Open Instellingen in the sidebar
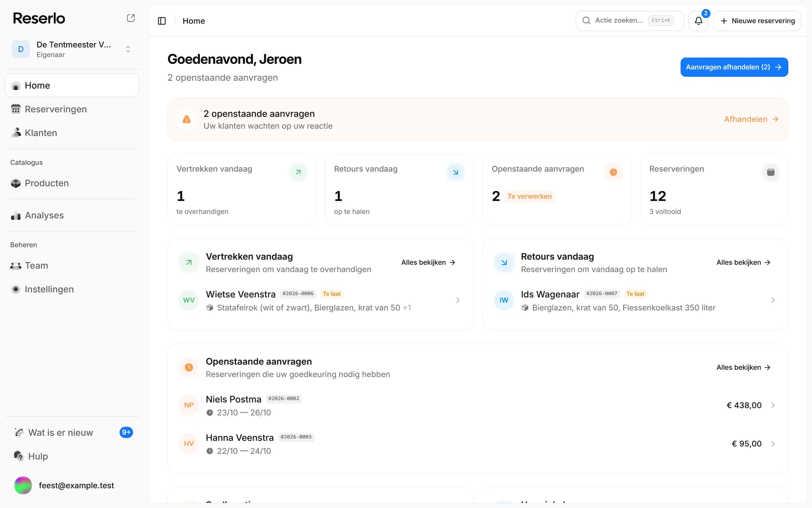The height and width of the screenshot is (508, 812). pyautogui.click(x=72, y=289)
